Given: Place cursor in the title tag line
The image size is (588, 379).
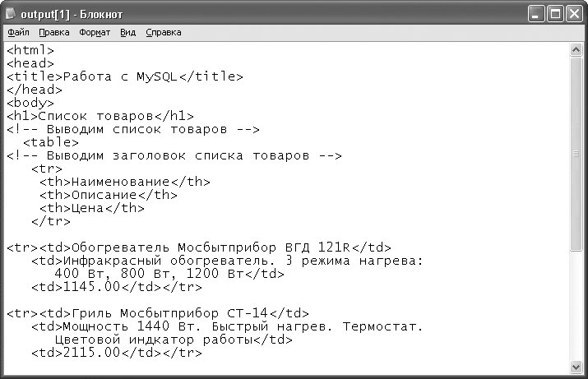Looking at the screenshot, I should 125,76.
